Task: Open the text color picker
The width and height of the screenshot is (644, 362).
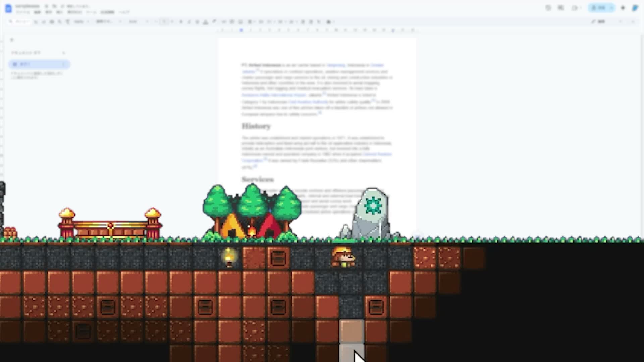Action: click(206, 22)
